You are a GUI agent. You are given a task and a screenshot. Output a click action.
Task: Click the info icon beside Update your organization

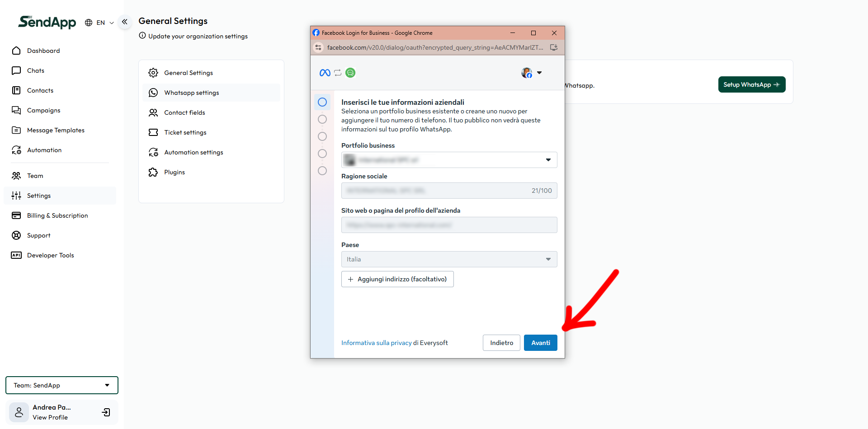[142, 36]
